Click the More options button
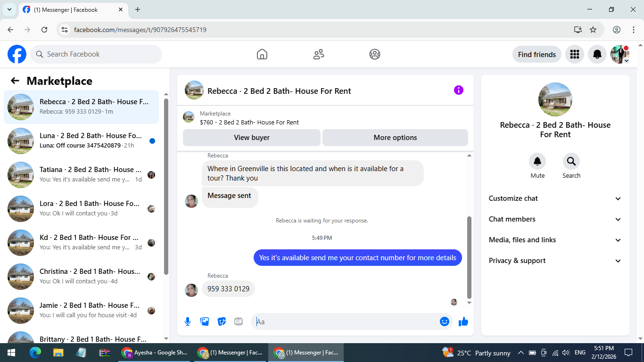The width and height of the screenshot is (644, 362). coord(395,138)
